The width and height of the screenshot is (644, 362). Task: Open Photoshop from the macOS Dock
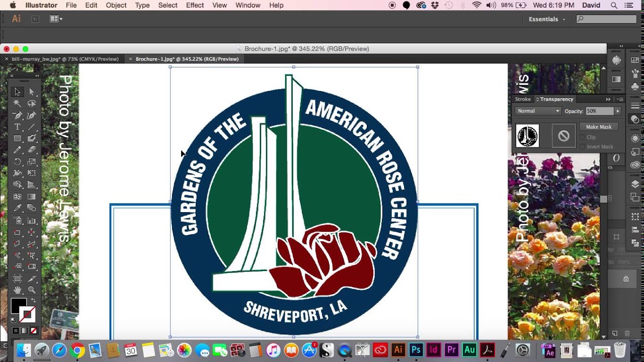coord(416,349)
